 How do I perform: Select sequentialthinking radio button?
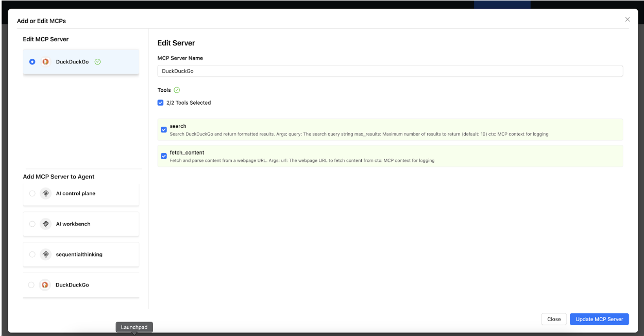click(x=32, y=255)
